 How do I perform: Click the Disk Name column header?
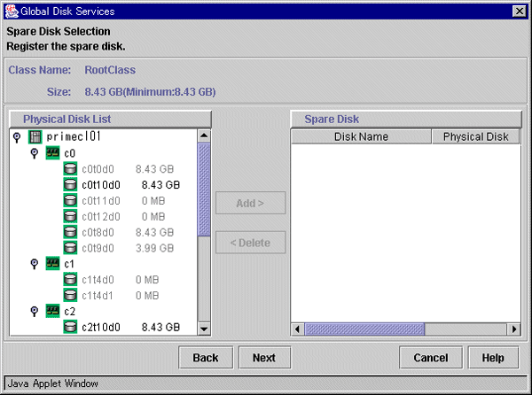coord(361,136)
